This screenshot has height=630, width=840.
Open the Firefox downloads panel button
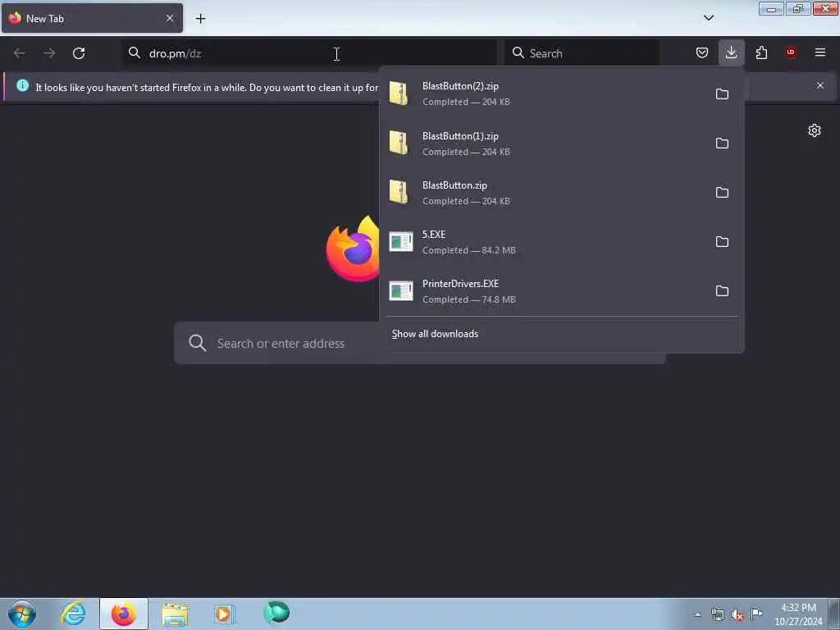pos(731,52)
